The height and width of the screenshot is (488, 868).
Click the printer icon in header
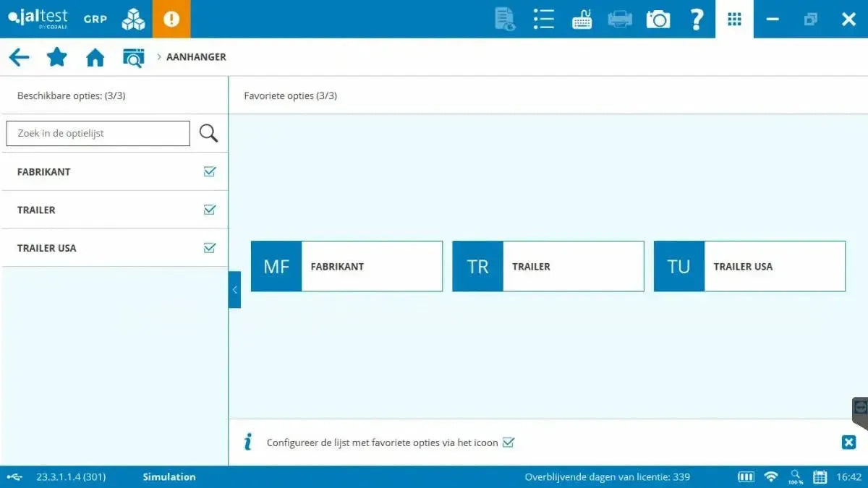point(620,19)
